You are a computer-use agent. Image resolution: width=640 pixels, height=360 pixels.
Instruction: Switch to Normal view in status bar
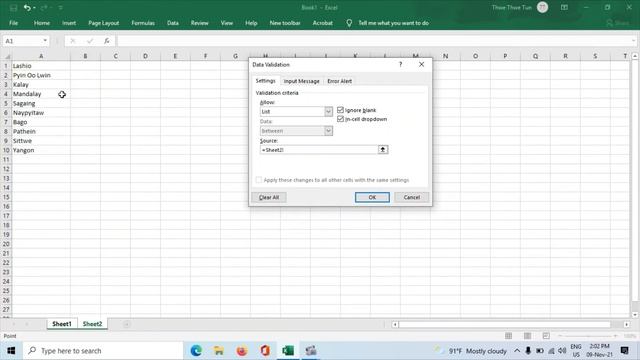[509, 336]
